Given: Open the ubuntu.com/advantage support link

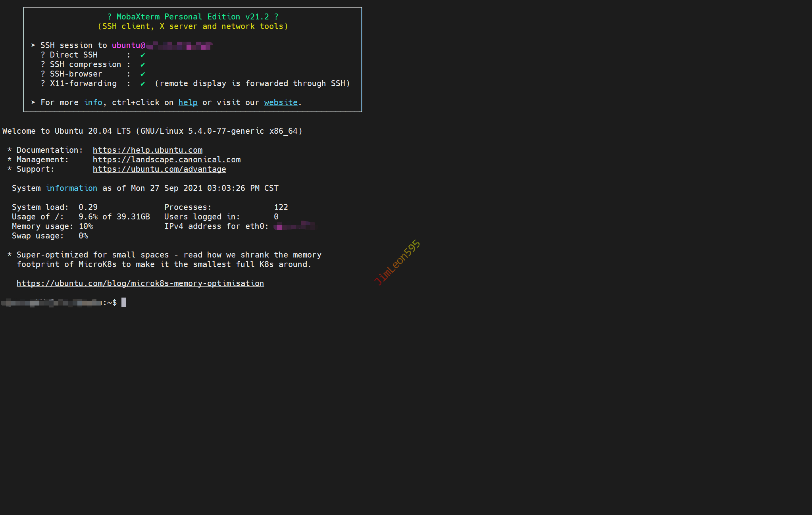Looking at the screenshot, I should [x=159, y=169].
